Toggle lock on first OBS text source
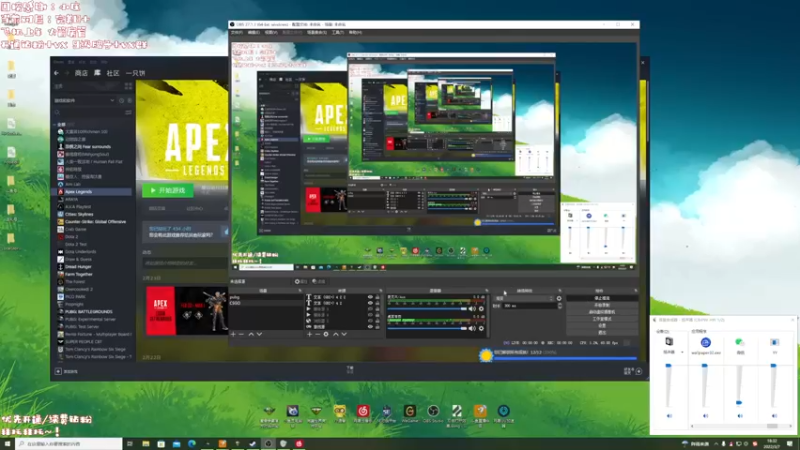The height and width of the screenshot is (450, 800). (x=378, y=297)
